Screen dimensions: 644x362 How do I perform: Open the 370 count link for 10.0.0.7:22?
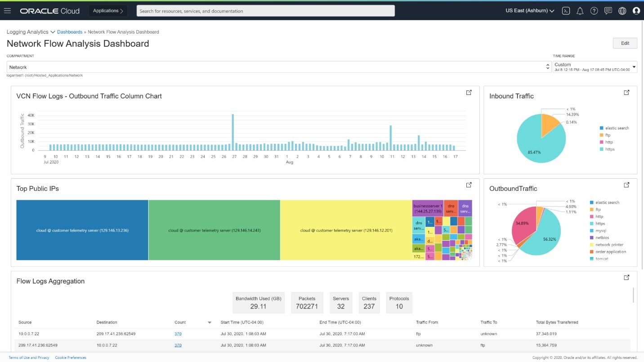pyautogui.click(x=178, y=334)
